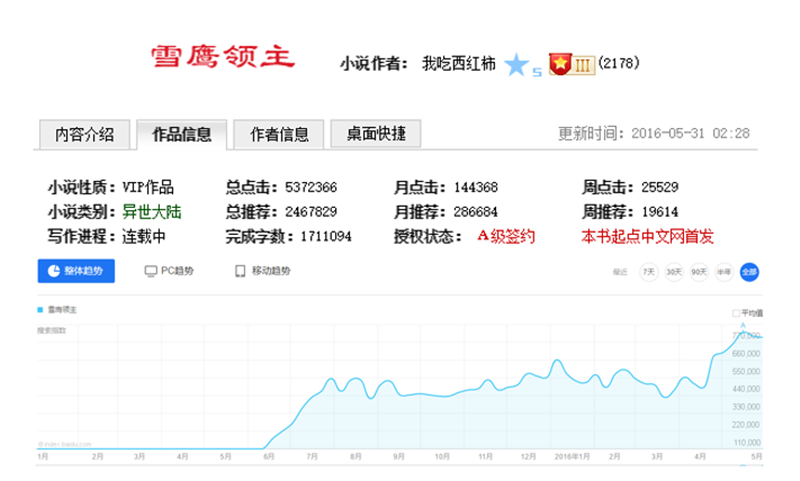Image resolution: width=800 pixels, height=481 pixels.
Task: Click completed word count 1711094
Action: pyautogui.click(x=326, y=236)
